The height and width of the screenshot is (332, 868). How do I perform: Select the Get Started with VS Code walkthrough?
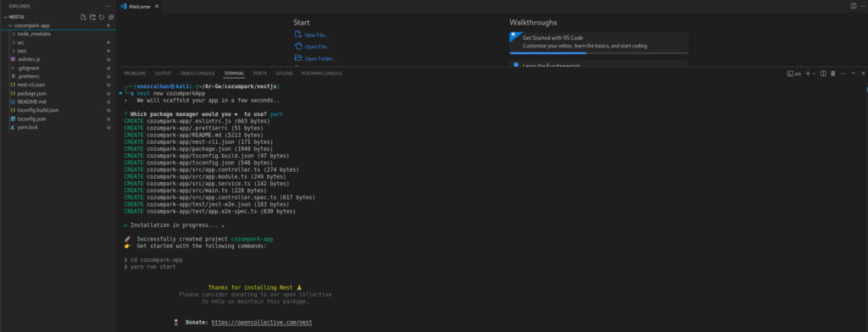pyautogui.click(x=599, y=42)
